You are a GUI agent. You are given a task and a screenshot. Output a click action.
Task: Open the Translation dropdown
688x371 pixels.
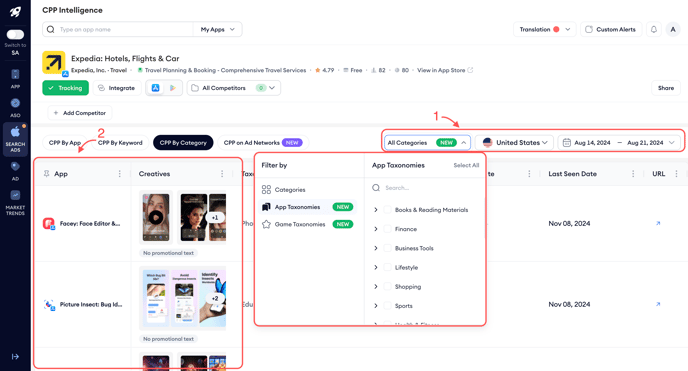545,29
